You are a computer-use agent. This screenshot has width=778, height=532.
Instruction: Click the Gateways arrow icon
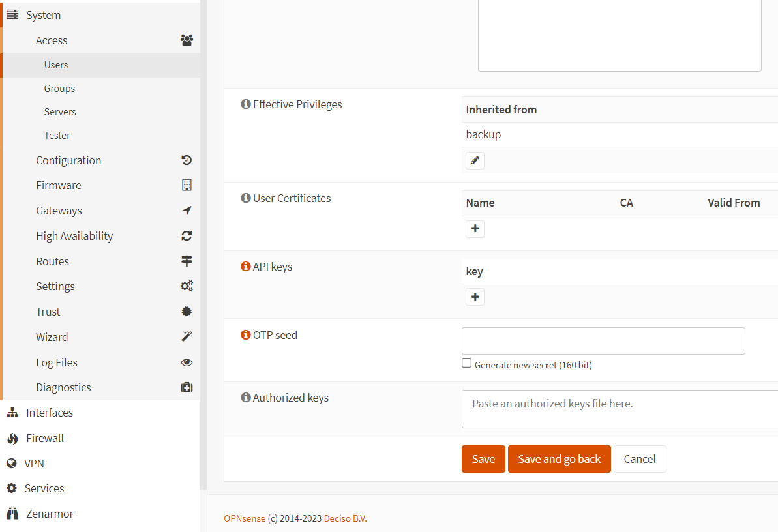(187, 211)
